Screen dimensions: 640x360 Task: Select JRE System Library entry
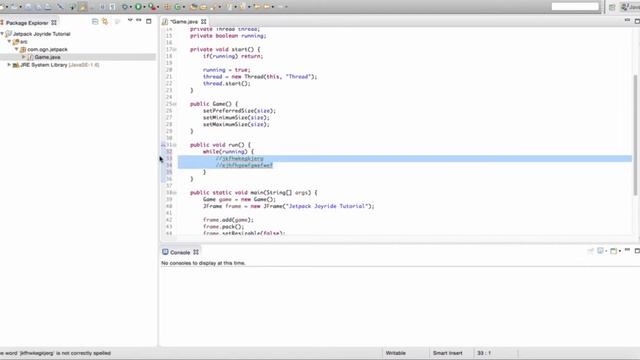click(x=59, y=65)
